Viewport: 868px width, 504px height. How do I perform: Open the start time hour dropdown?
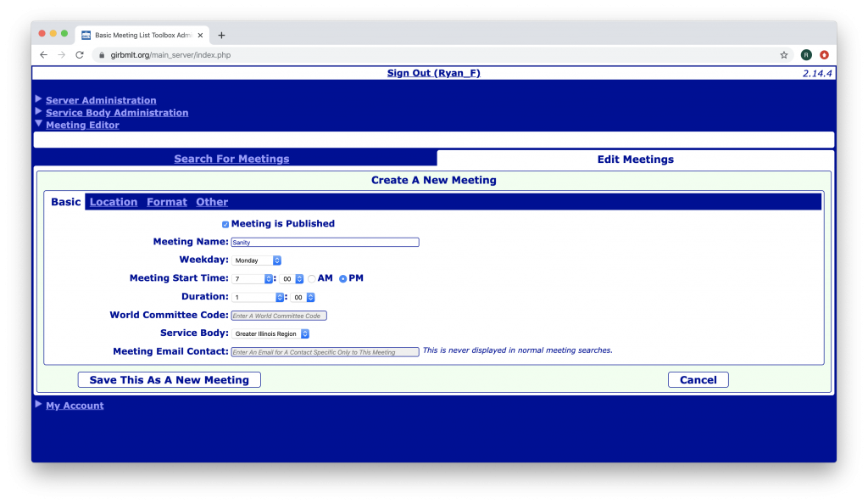(x=253, y=278)
